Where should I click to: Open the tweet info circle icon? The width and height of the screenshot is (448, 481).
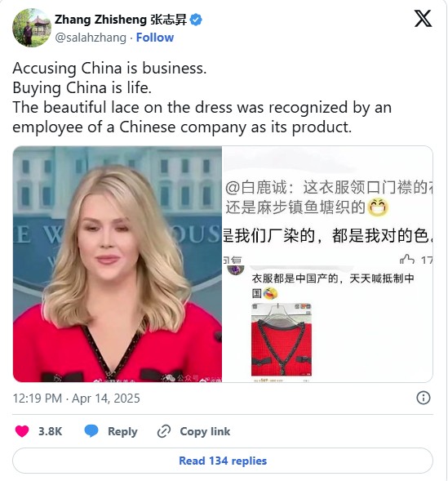(424, 398)
